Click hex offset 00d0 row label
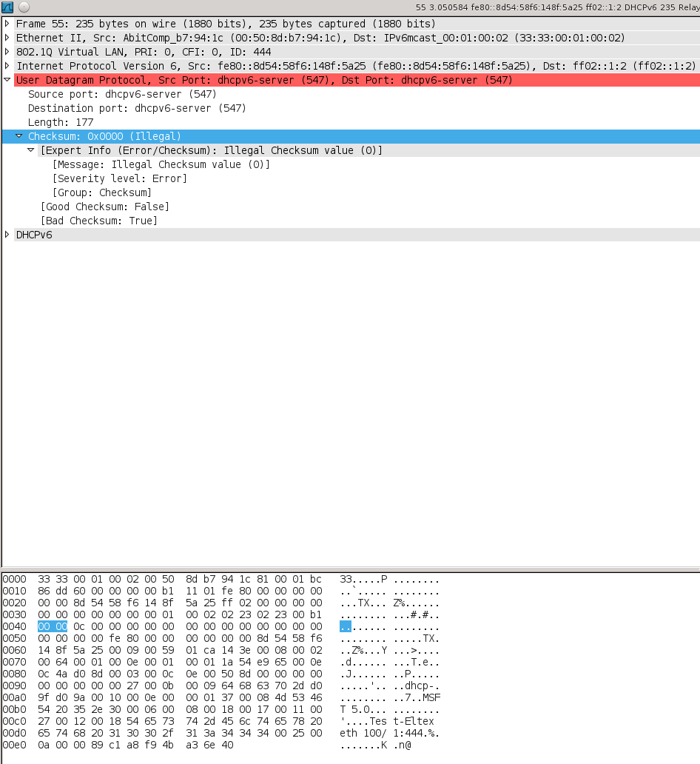Screen dimensions: 700x764 (15, 734)
